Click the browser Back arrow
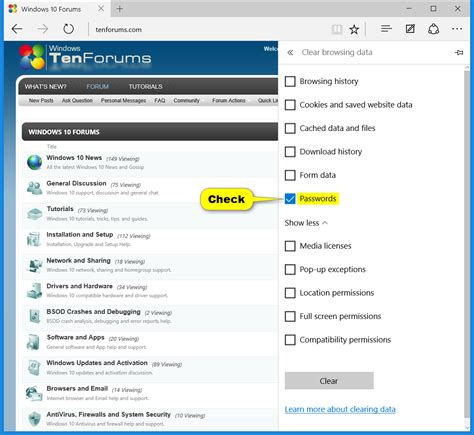 [17, 29]
